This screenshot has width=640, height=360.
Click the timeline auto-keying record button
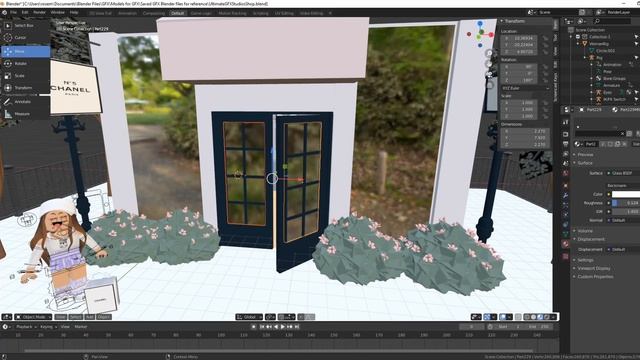tap(253, 327)
